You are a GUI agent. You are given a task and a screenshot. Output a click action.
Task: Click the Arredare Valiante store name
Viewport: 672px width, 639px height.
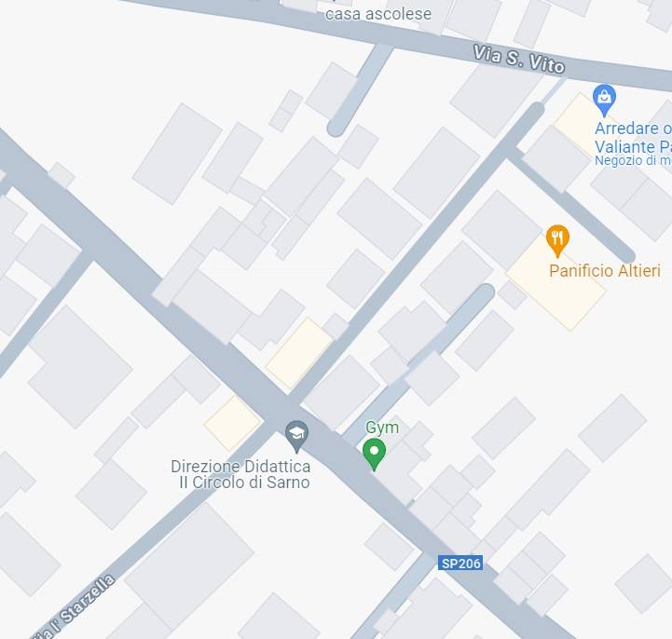point(633,138)
